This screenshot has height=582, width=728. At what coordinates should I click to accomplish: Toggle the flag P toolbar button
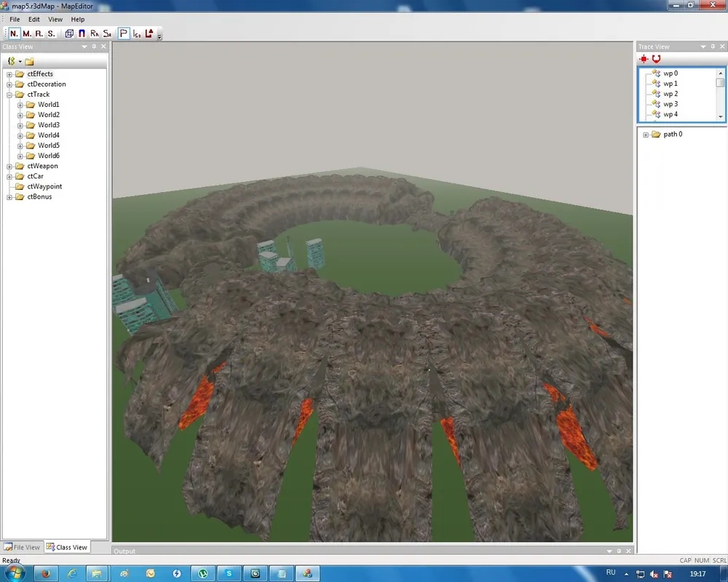(x=123, y=33)
